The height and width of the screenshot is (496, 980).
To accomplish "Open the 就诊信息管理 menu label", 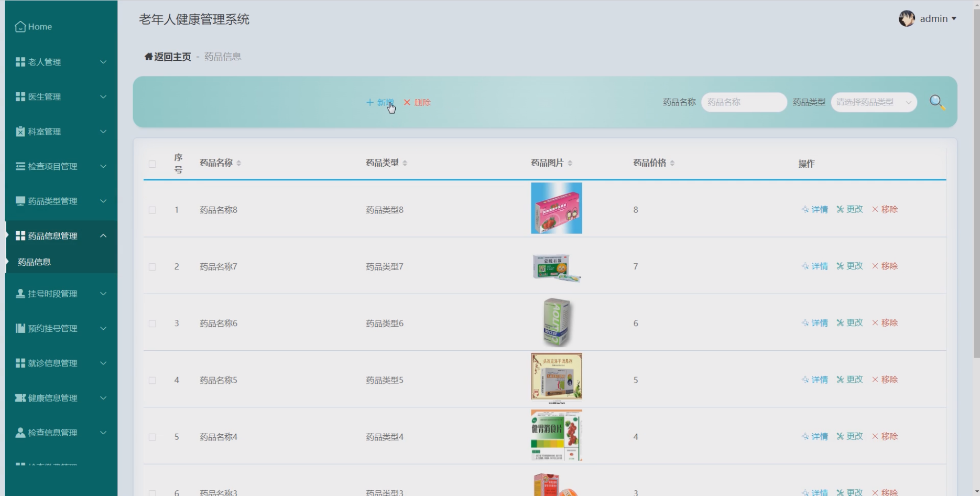I will [52, 363].
